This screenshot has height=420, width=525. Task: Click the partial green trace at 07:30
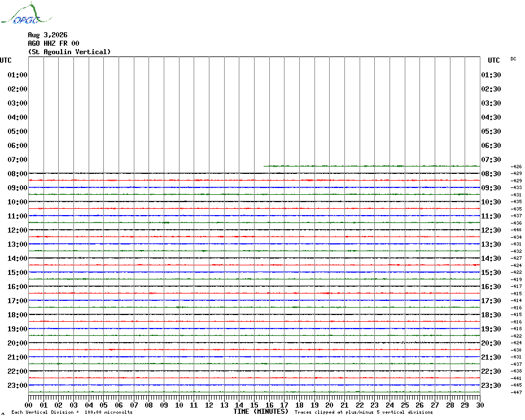click(x=371, y=166)
